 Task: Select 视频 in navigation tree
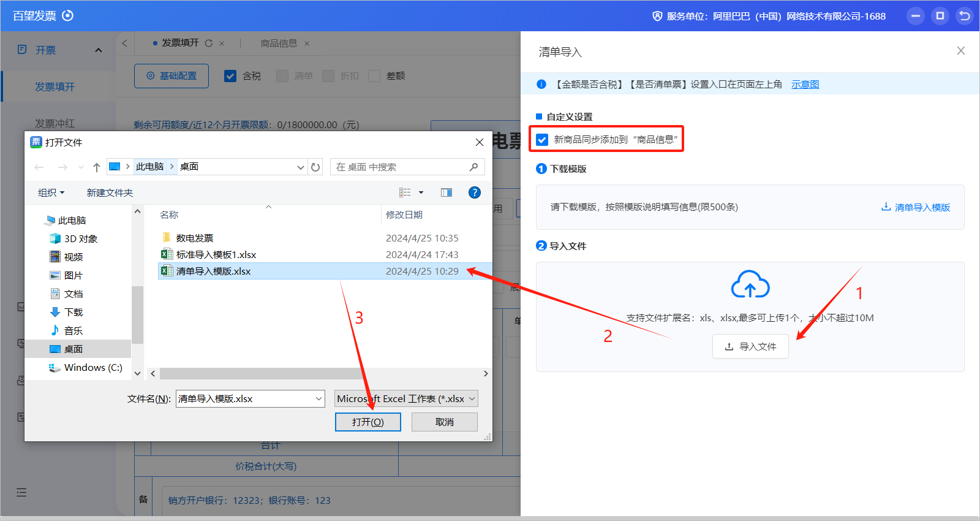coord(66,257)
